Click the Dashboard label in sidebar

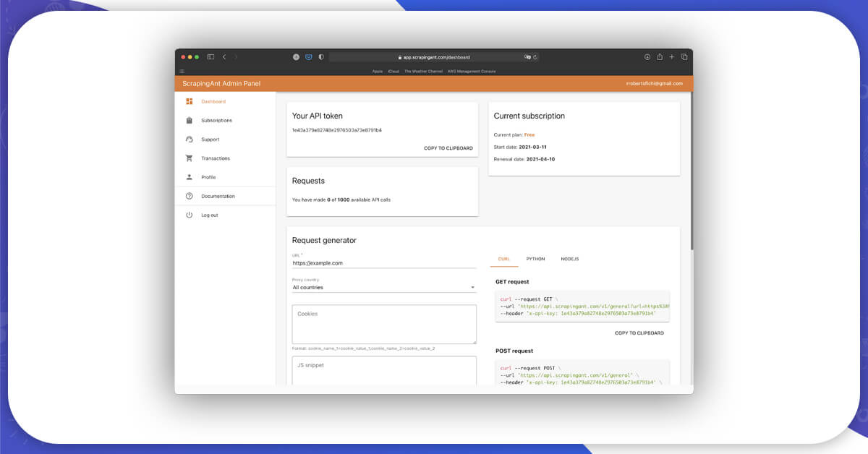[213, 102]
